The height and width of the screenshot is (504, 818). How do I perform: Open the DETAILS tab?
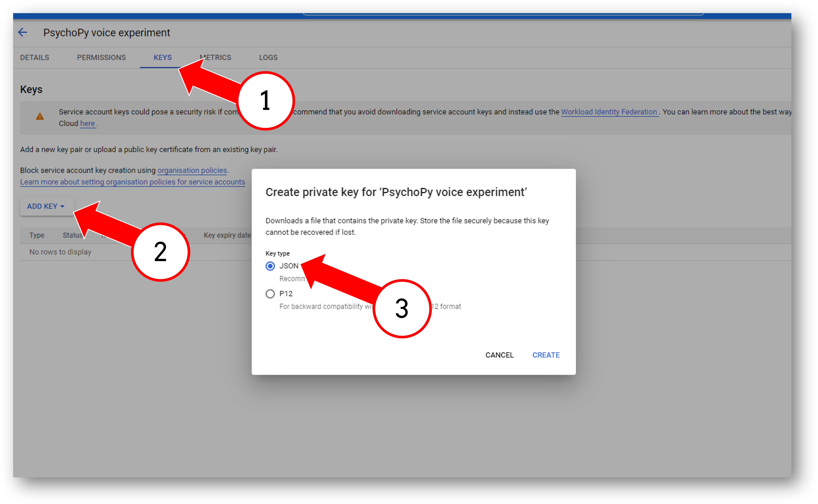(35, 57)
